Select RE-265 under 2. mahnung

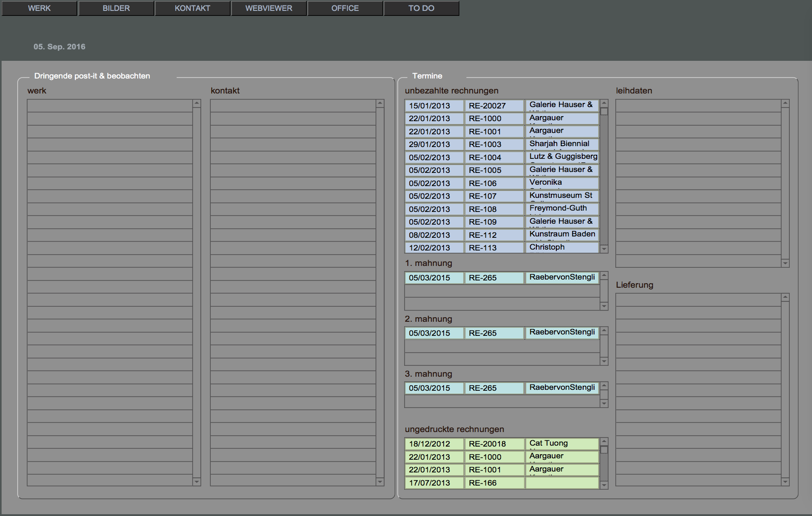(x=494, y=333)
